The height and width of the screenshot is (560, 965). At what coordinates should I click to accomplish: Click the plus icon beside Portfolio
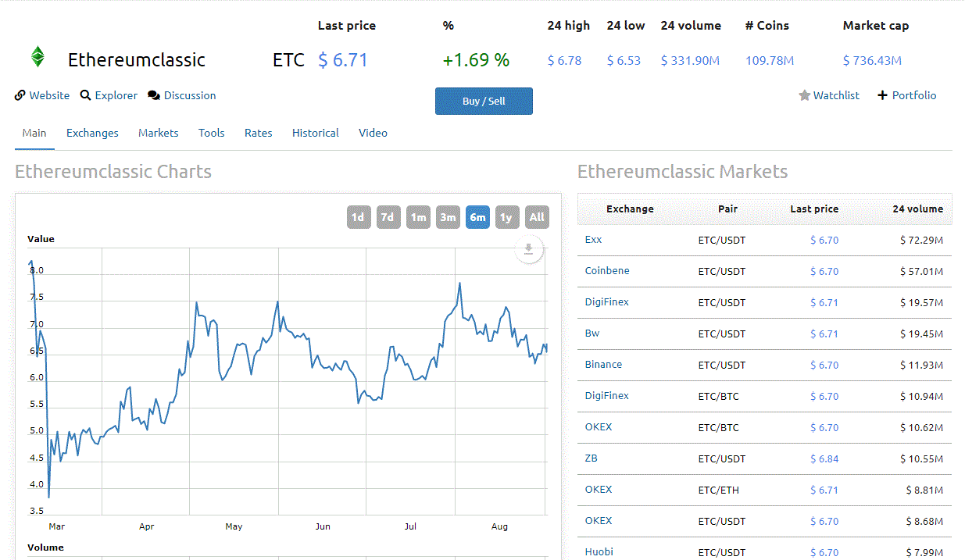point(883,95)
